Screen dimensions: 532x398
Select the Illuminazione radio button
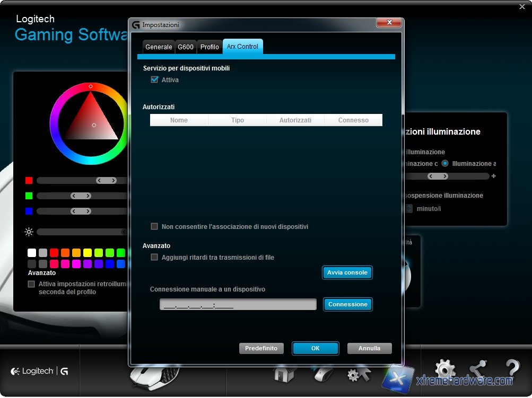[x=445, y=164]
